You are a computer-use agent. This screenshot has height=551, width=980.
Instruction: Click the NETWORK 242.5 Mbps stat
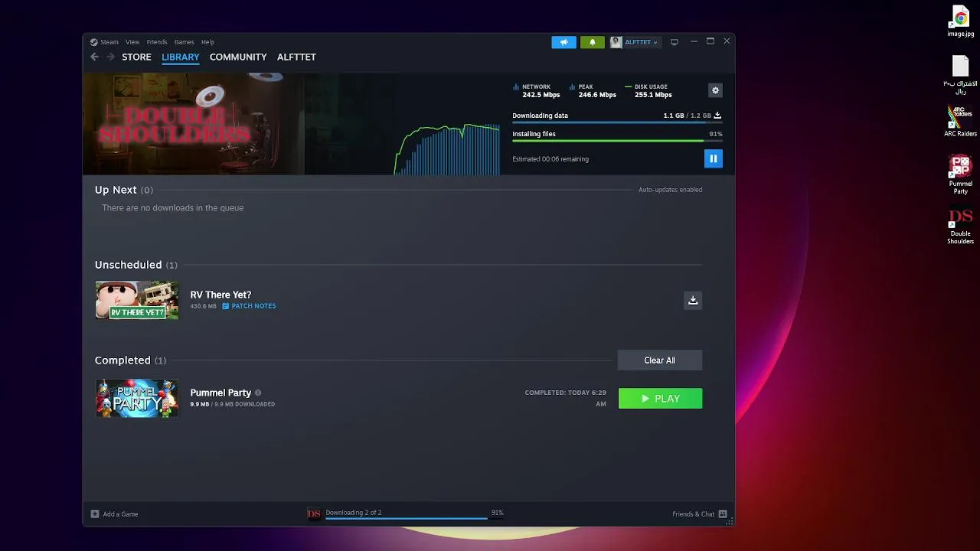click(537, 91)
